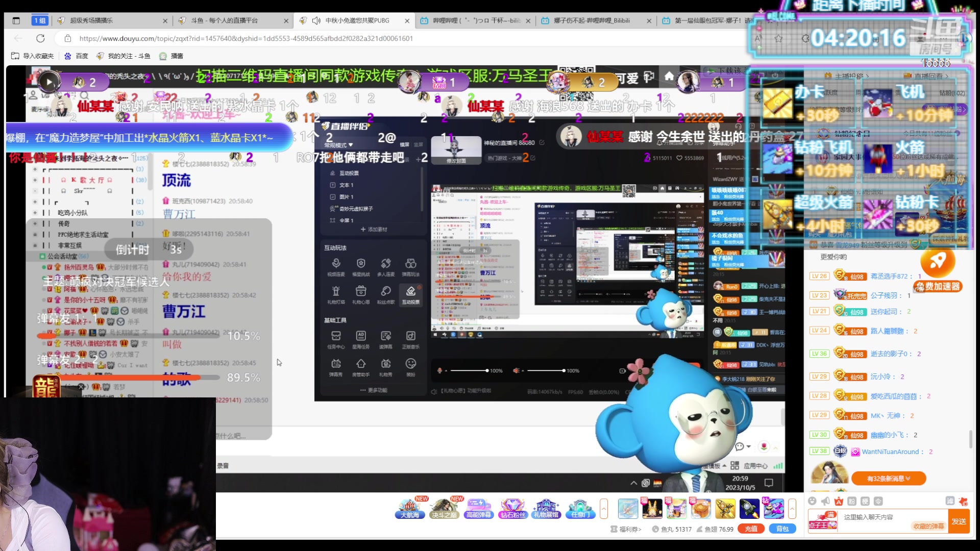The height and width of the screenshot is (551, 980).
Task: Open 粉丝点歌 tool icon
Action: point(386,294)
